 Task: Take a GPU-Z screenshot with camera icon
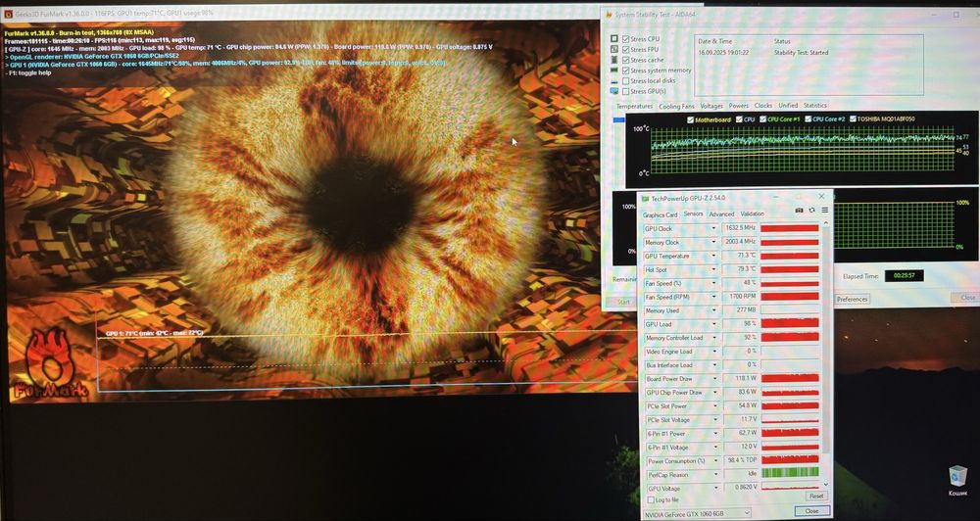point(799,211)
